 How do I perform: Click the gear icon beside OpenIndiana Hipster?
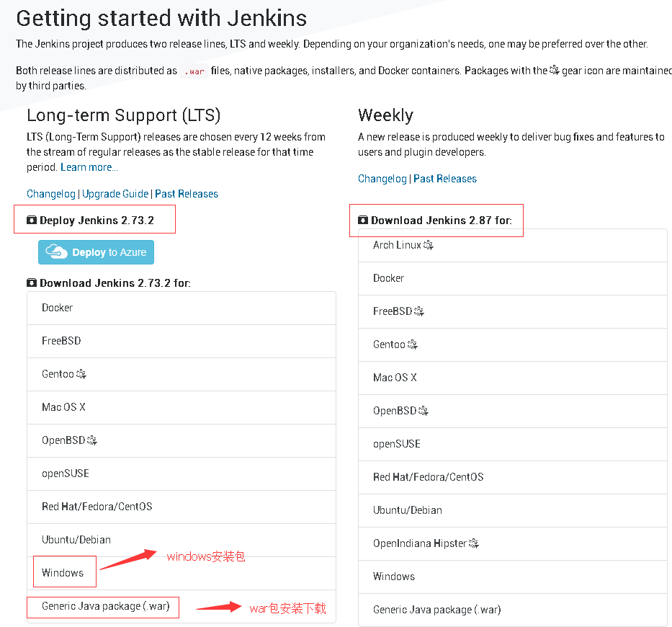[x=474, y=543]
